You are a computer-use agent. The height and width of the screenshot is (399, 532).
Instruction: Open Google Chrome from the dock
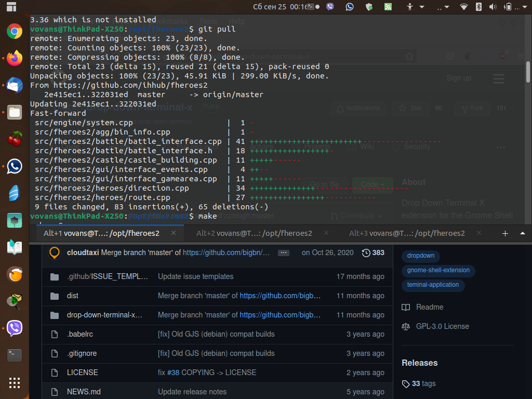(14, 32)
